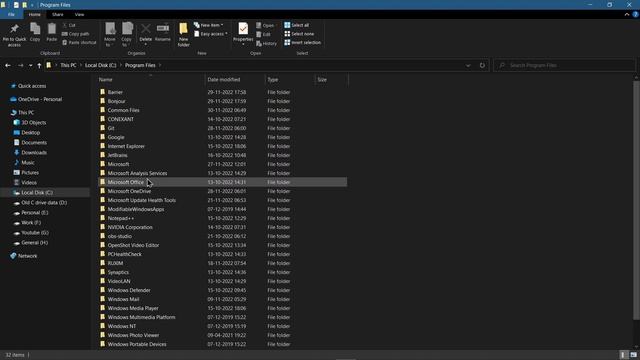Switch to Details view icon in status bar
This screenshot has width=640, height=360.
coord(623,355)
